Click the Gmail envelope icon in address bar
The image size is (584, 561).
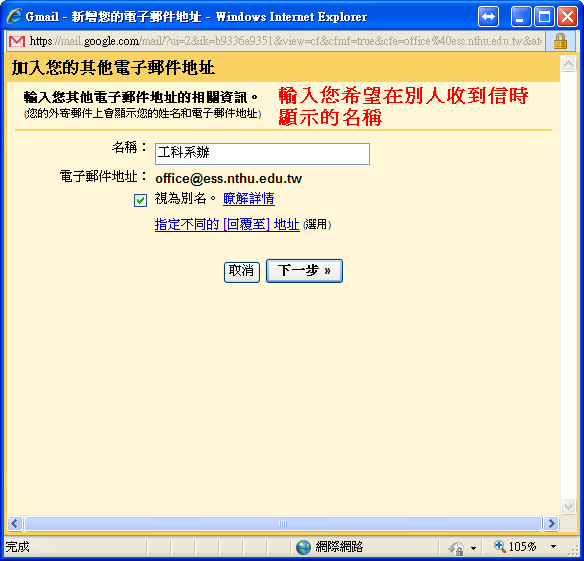tap(17, 41)
